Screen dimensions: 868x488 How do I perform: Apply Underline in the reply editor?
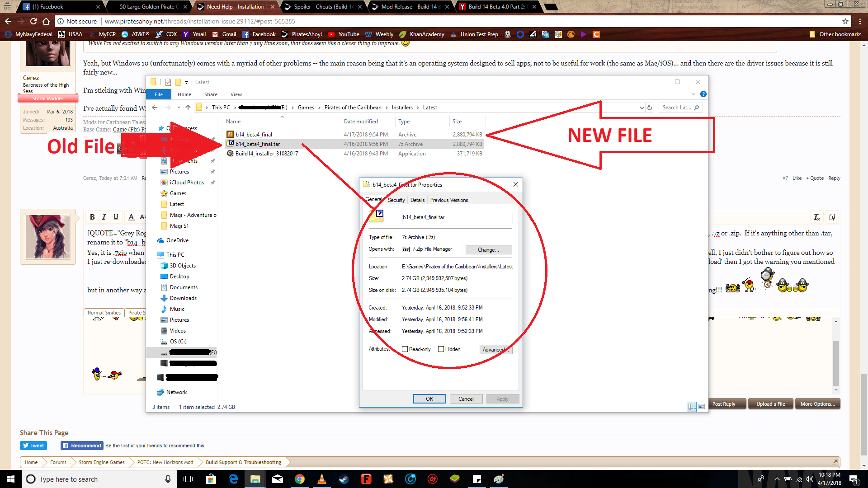pos(116,217)
